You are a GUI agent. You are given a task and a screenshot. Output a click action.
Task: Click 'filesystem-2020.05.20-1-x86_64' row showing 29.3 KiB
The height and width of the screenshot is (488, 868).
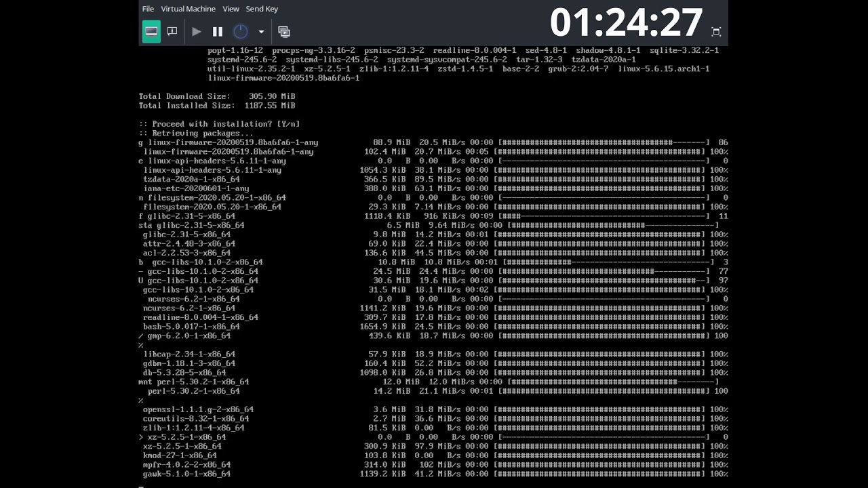pos(435,207)
